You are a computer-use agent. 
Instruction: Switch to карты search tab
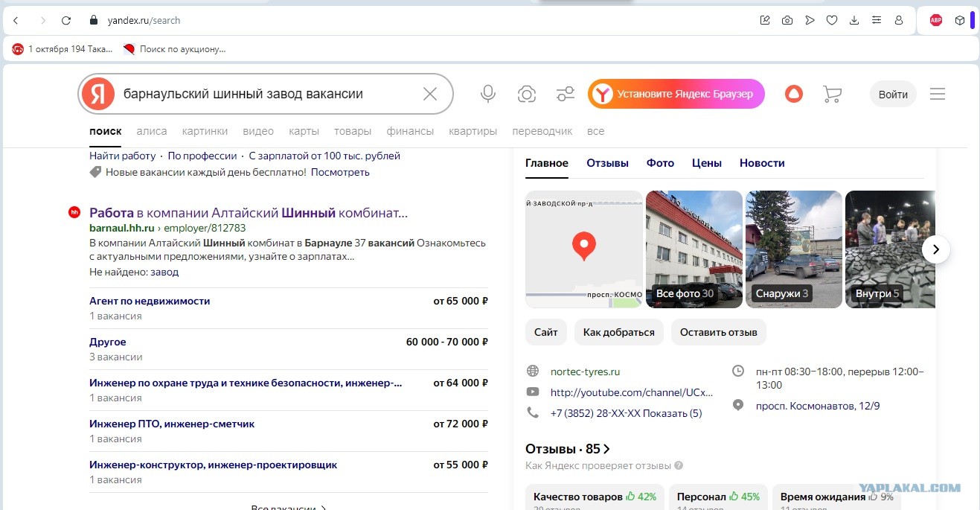tap(304, 131)
